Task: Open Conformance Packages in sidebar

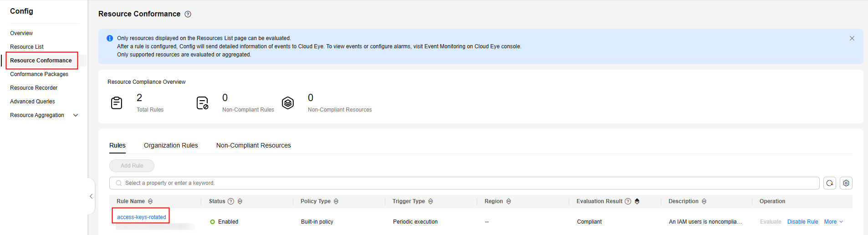Action: pyautogui.click(x=39, y=74)
